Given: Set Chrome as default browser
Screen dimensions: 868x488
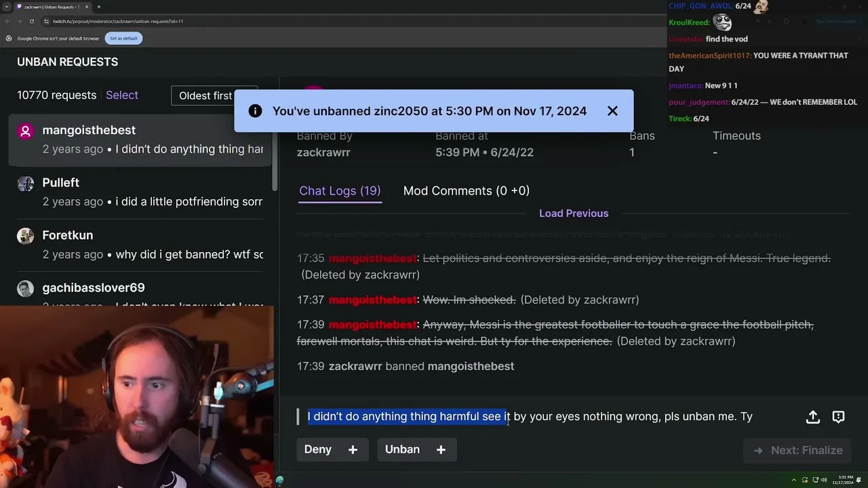Looking at the screenshot, I should point(123,38).
